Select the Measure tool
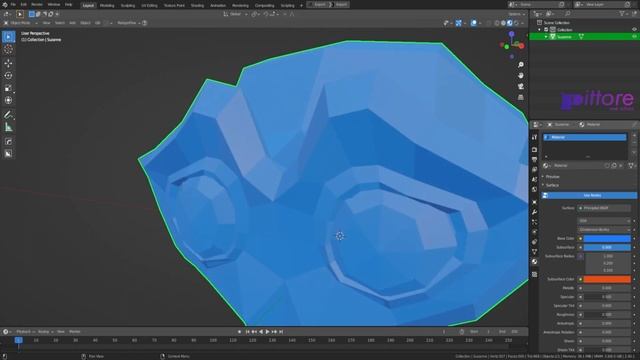640x360 pixels. pyautogui.click(x=8, y=128)
